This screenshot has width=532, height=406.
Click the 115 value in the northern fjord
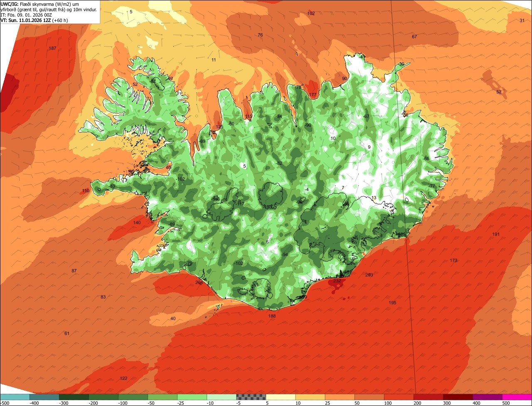pos(249,117)
